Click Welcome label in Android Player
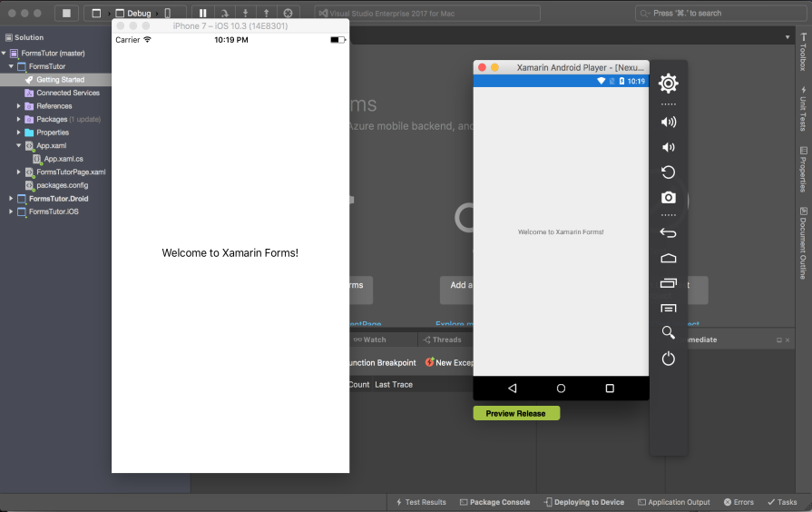 pos(561,231)
